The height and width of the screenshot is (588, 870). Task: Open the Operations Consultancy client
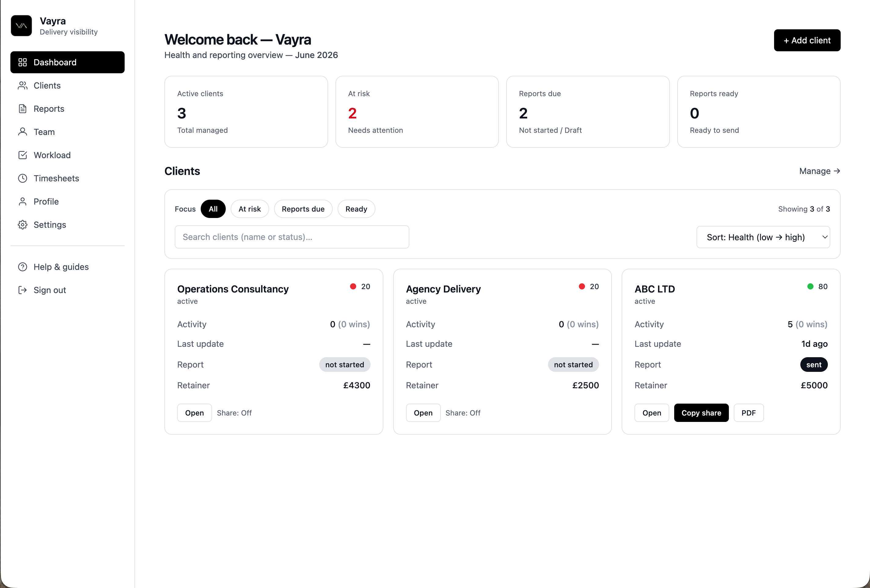[194, 413]
